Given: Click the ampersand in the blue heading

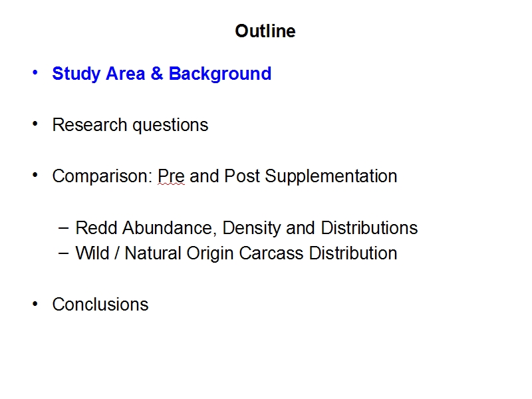Looking at the screenshot, I should (x=157, y=73).
